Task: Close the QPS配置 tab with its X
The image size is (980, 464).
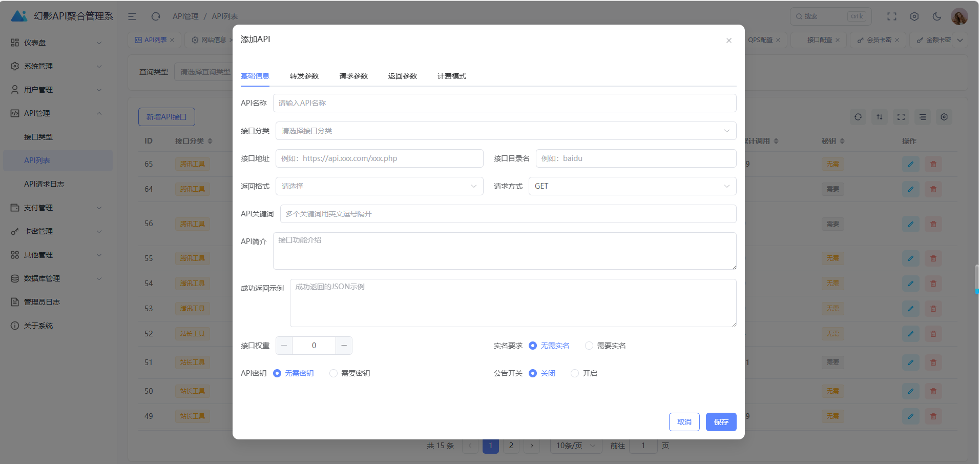Action: [778, 40]
